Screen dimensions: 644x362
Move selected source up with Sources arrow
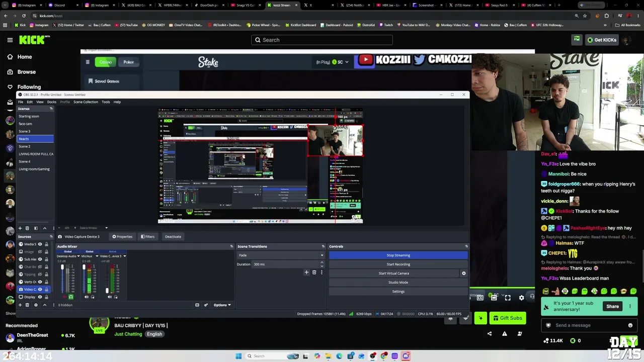tap(44, 305)
